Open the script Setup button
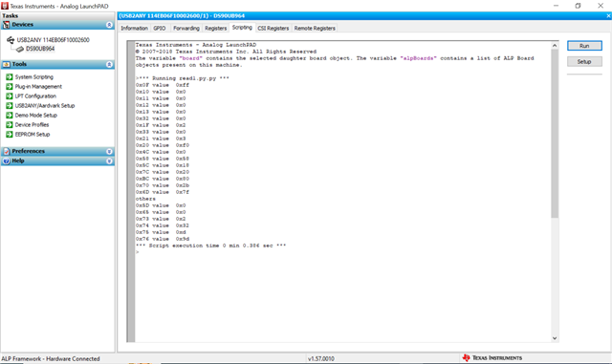The image size is (612, 364). 584,62
